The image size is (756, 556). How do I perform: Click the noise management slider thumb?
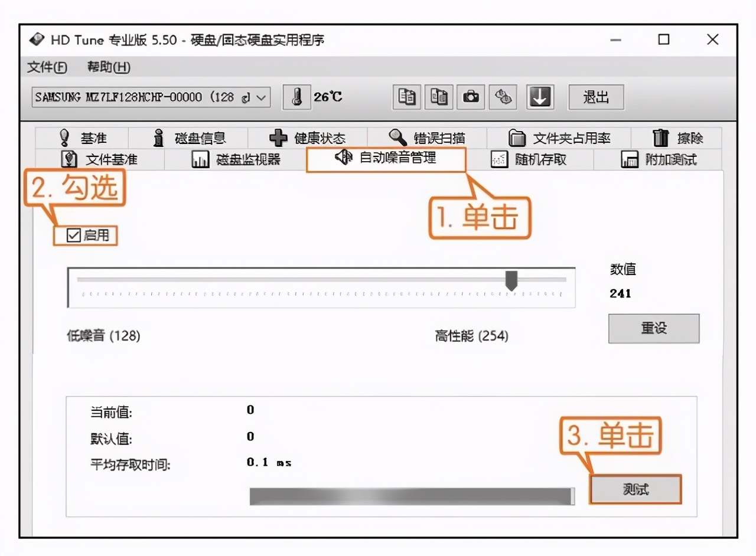(511, 280)
